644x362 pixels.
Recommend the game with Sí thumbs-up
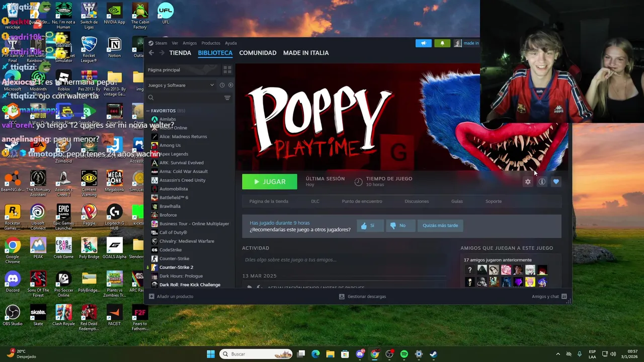coord(370,225)
